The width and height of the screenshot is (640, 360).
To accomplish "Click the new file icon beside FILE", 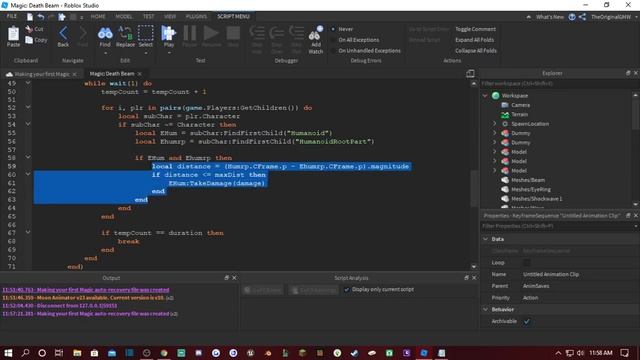I will [x=30, y=17].
